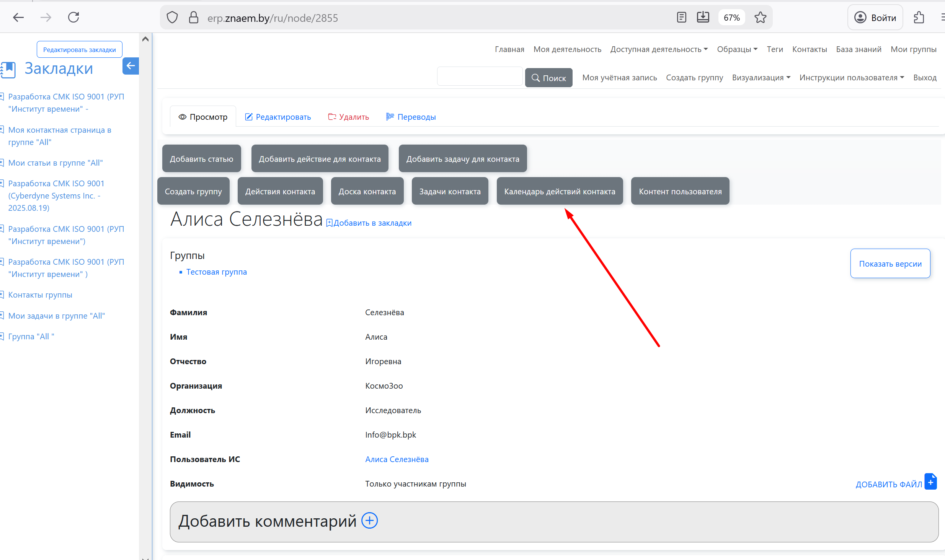Click the blue bookmarks sidebar collapse arrow

coord(131,66)
